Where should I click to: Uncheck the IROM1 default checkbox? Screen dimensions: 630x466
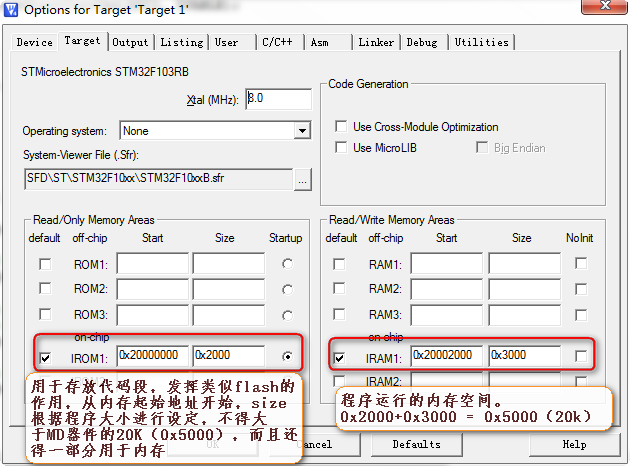[45, 358]
